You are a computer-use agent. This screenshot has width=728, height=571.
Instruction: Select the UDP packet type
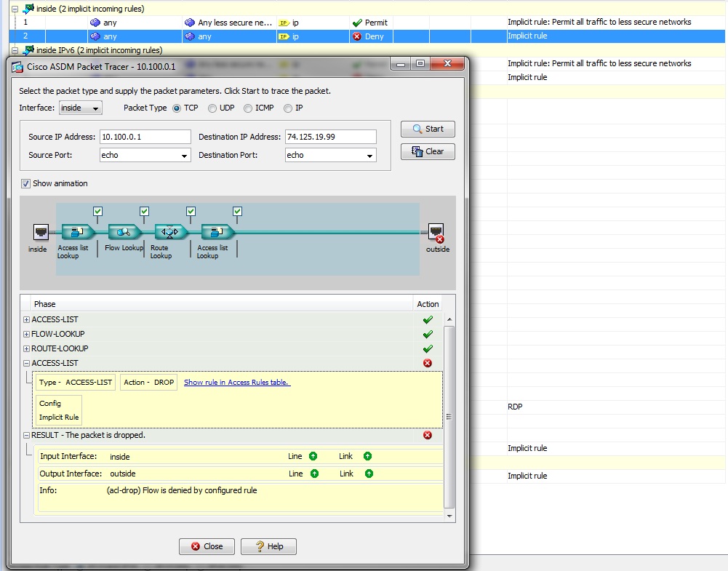212,108
